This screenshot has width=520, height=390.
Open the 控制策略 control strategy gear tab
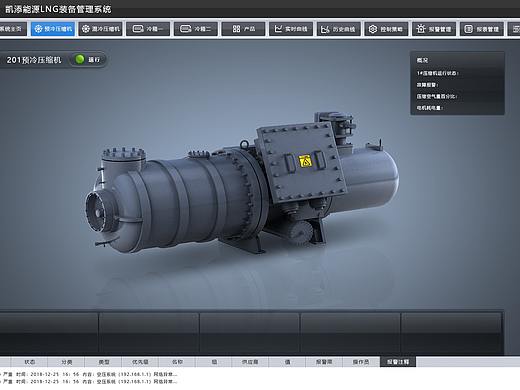coord(386,29)
